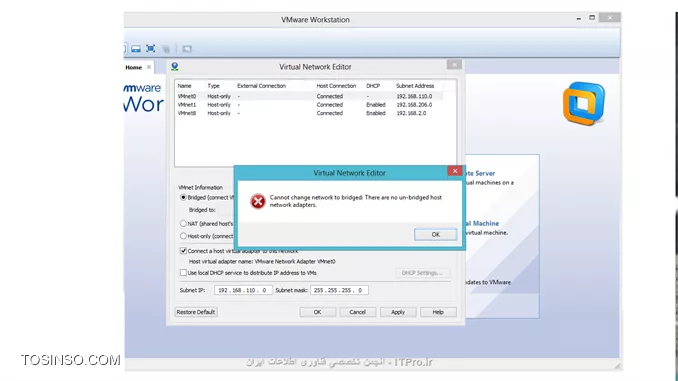The height and width of the screenshot is (381, 678).
Task: Click the Apply button
Action: click(x=398, y=312)
